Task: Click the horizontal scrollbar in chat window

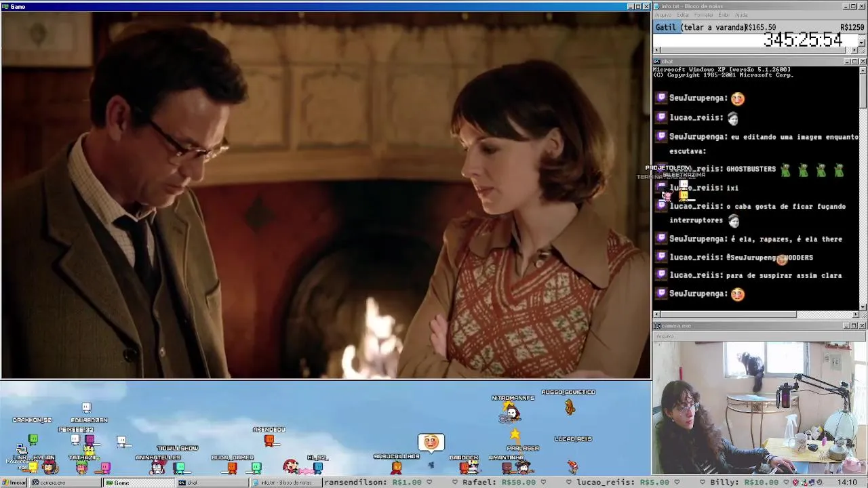Action: point(755,314)
